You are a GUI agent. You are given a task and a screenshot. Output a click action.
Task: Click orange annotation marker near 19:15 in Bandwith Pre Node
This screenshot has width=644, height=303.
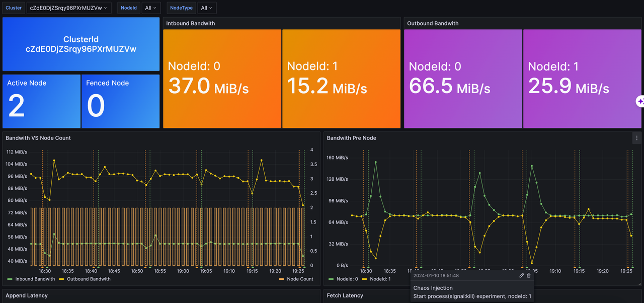pos(575,268)
